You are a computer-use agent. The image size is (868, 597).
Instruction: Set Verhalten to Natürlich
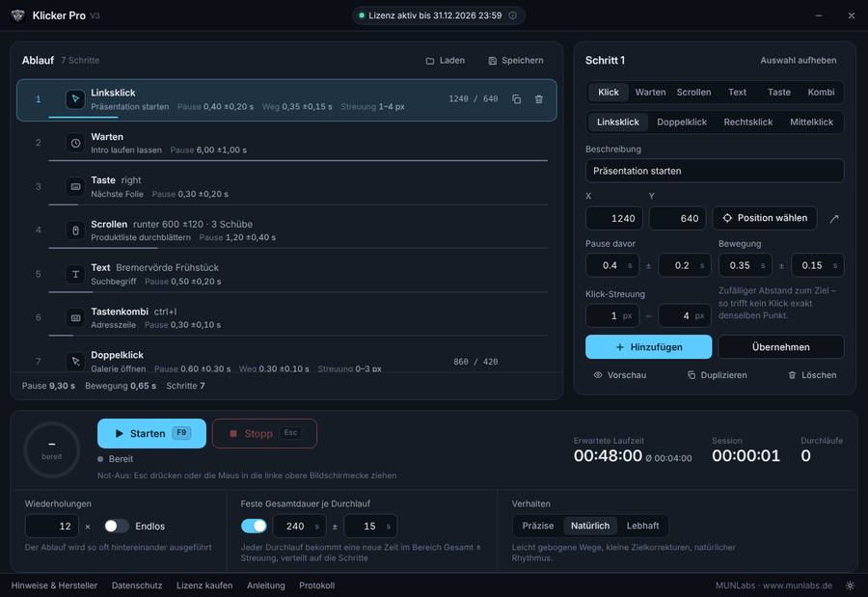(590, 526)
